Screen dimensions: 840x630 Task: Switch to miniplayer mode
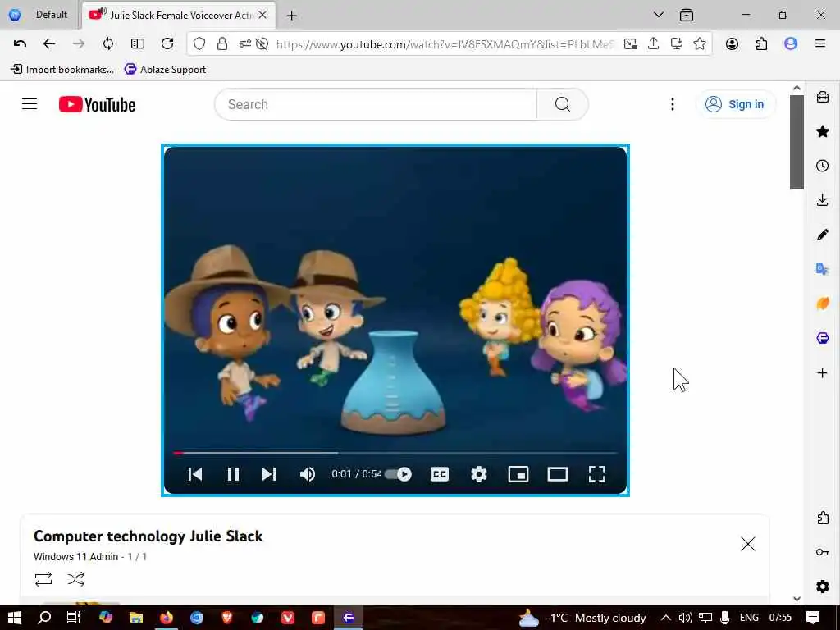coord(518,474)
